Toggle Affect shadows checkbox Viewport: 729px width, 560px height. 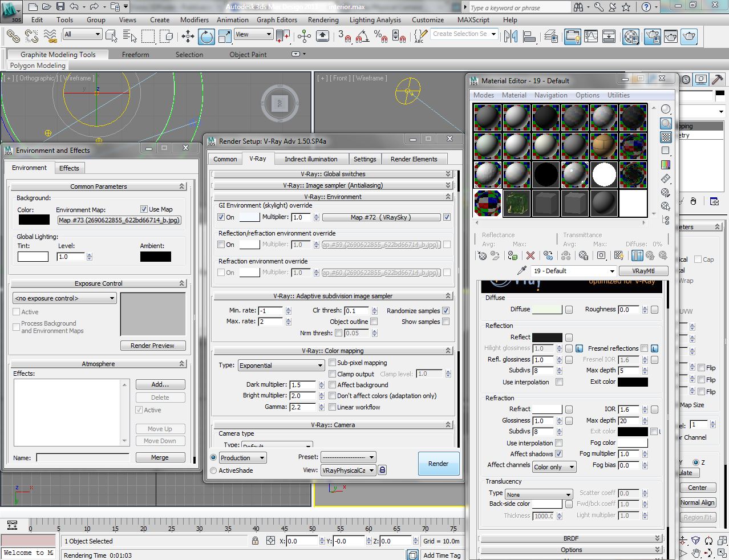(559, 454)
